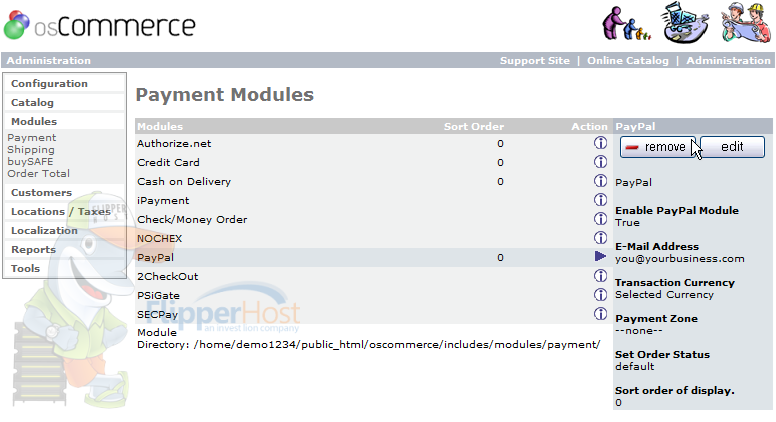Select the iPayment module row
Viewport: 776px width, 422px height.
click(373, 200)
